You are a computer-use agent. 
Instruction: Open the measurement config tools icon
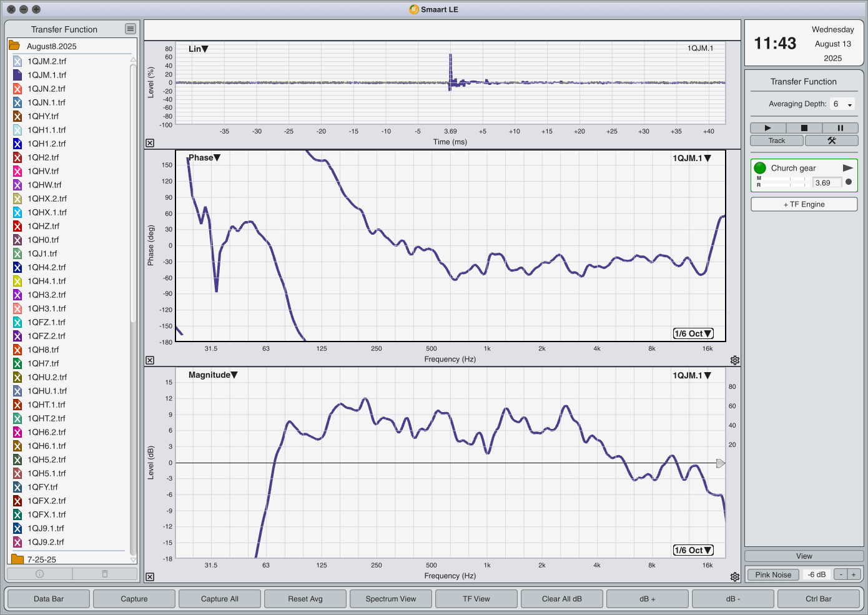(x=832, y=140)
